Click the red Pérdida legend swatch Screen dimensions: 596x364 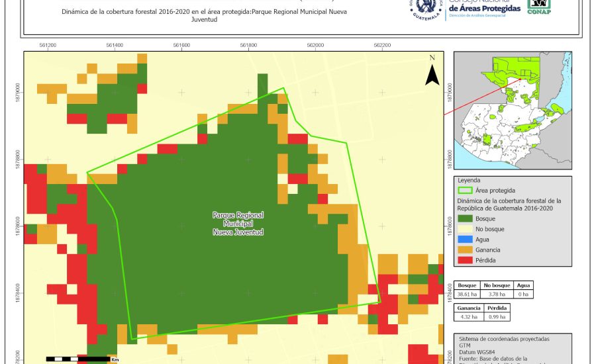466,261
